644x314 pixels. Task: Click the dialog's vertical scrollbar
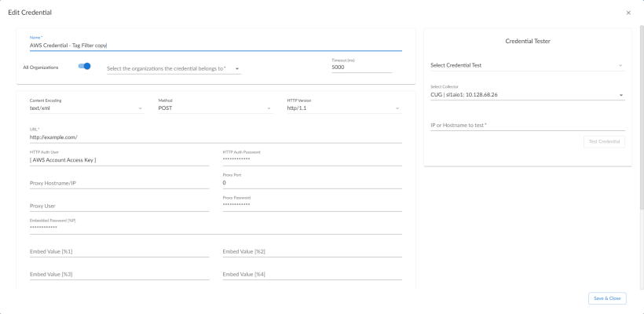[641, 118]
